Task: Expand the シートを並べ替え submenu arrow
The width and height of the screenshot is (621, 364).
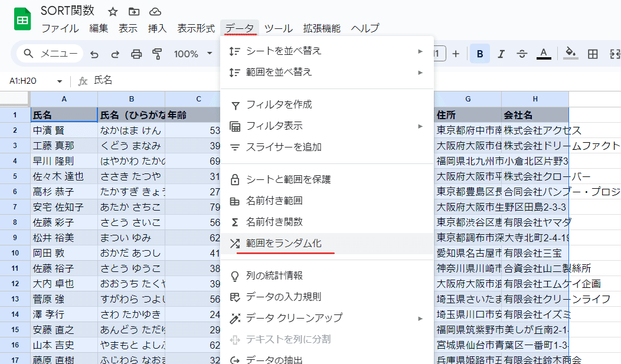Action: [420, 51]
